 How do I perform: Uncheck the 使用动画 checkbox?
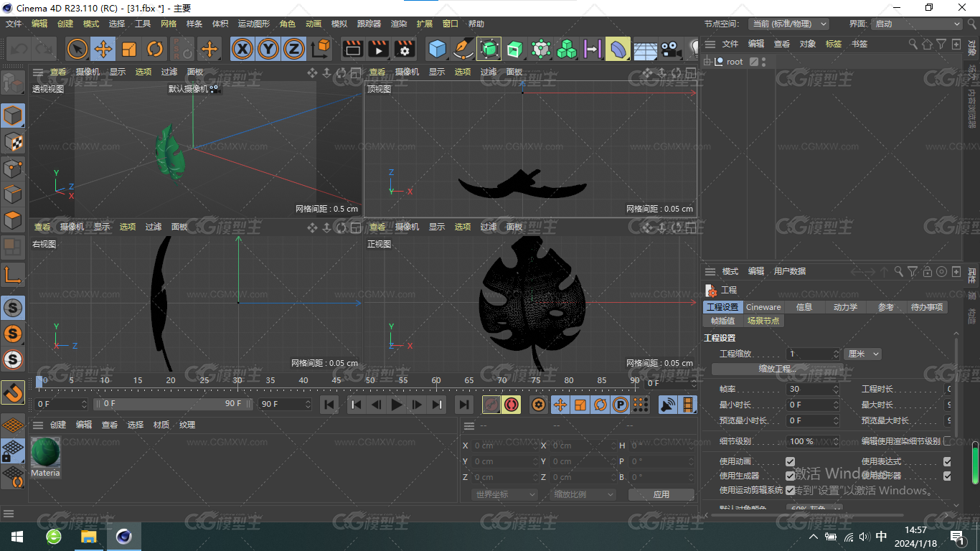(x=790, y=461)
